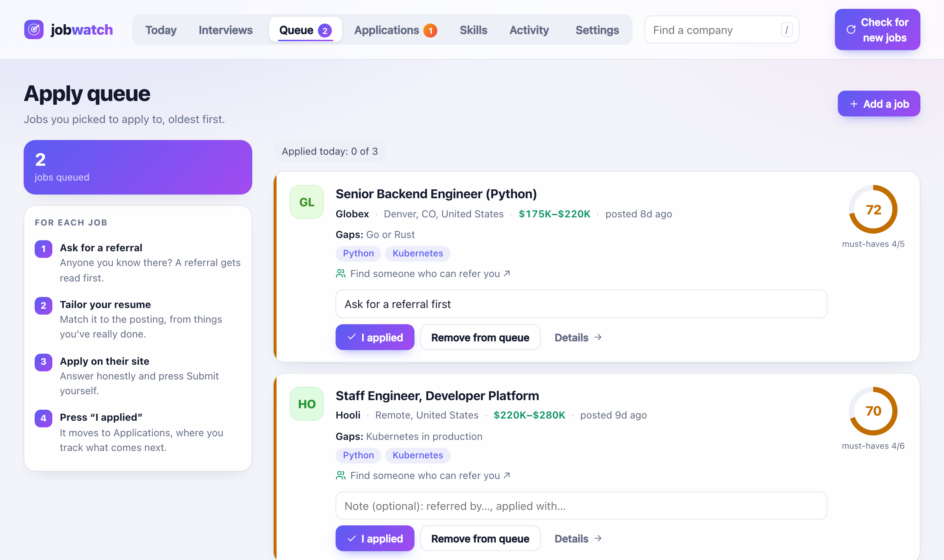Click the 70 match score ring
The width and height of the screenshot is (944, 560).
873,411
